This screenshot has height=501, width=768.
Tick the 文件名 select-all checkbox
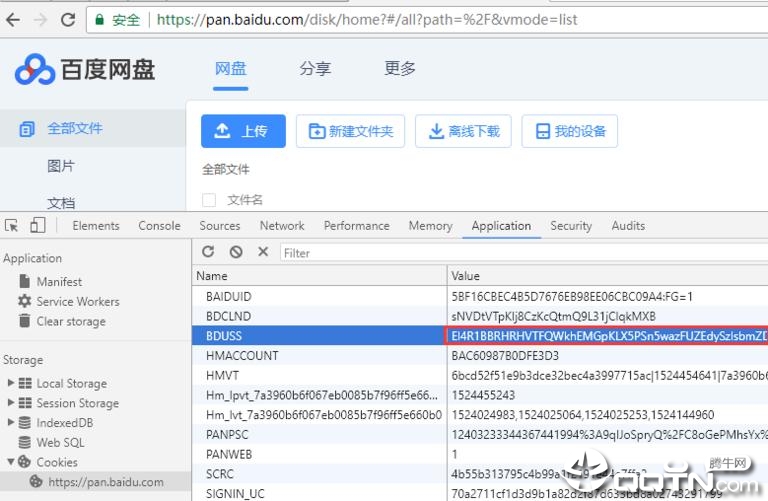click(209, 200)
